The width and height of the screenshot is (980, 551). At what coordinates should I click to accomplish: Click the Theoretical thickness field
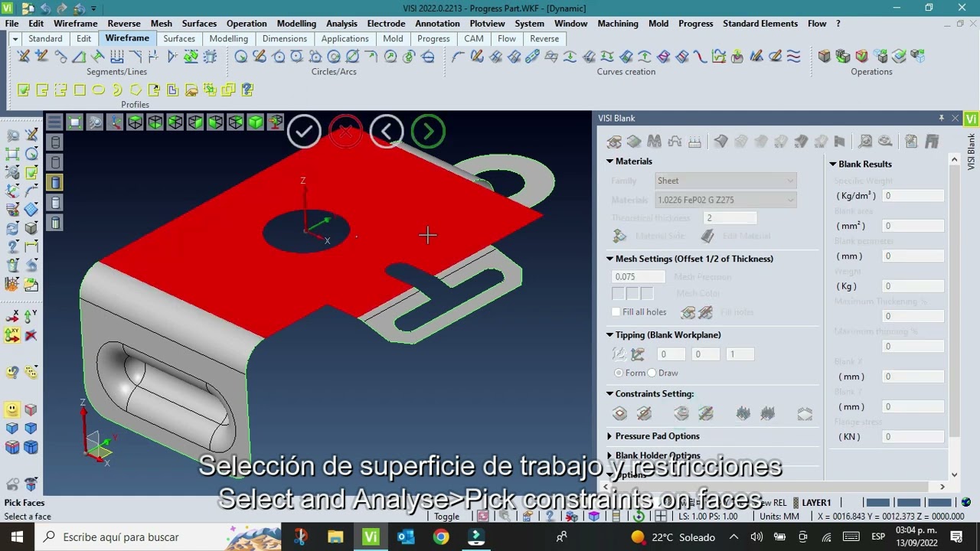(x=730, y=218)
